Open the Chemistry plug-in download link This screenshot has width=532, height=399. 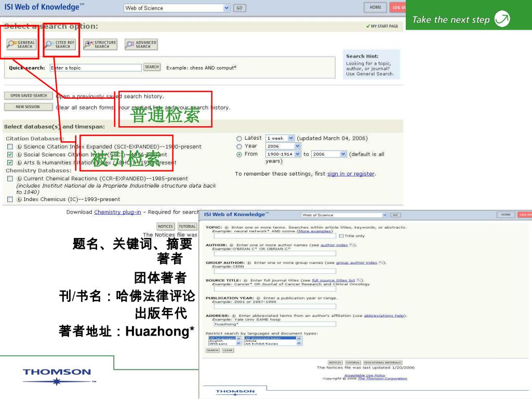pos(117,212)
